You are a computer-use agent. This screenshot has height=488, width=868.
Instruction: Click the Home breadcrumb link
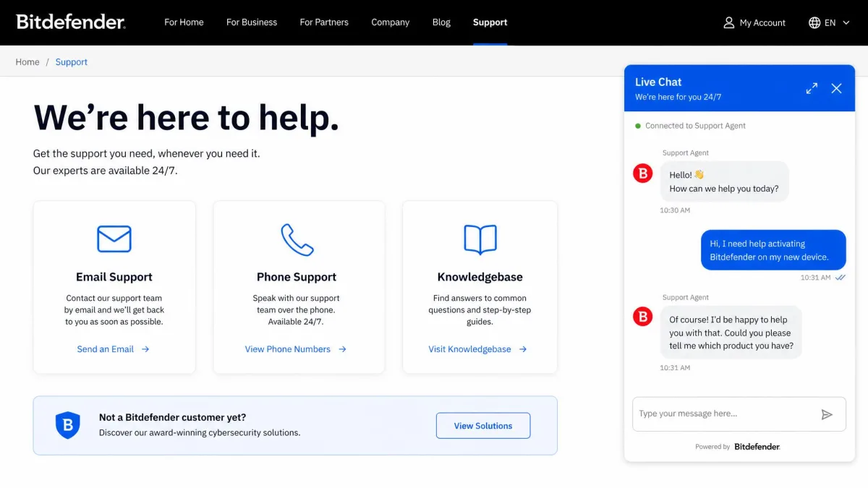coord(27,62)
